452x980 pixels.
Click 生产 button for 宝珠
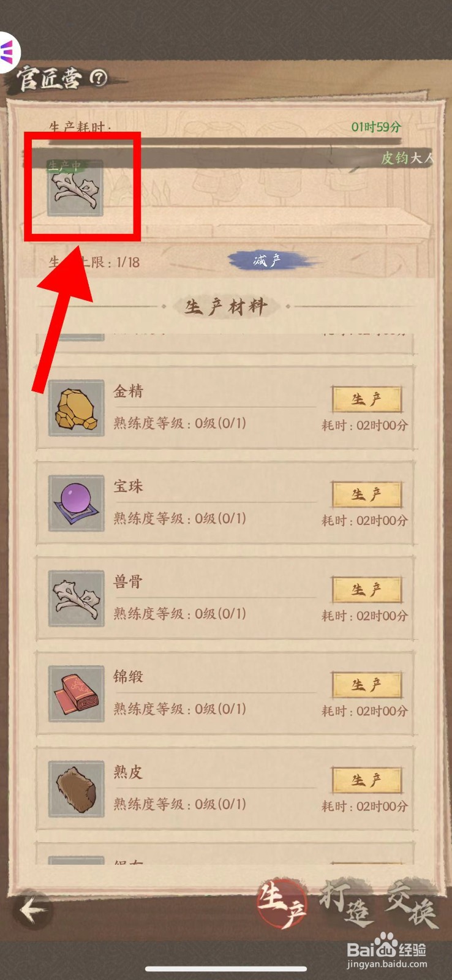(x=366, y=494)
